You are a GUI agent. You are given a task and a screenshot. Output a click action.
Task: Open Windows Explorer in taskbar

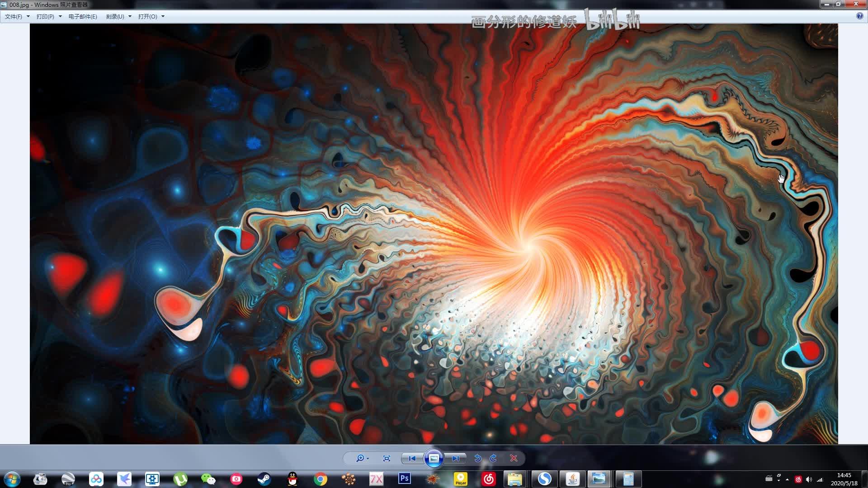[515, 479]
